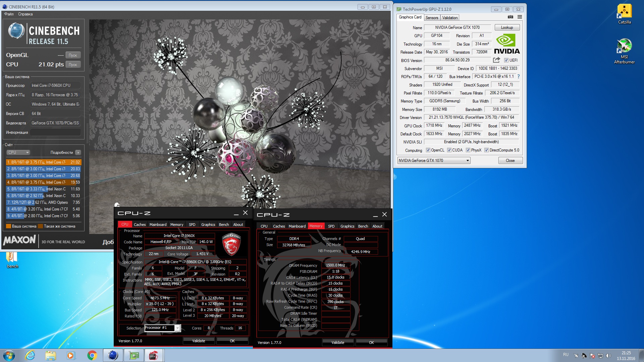Image resolution: width=644 pixels, height=362 pixels.
Task: Open CPU tab in right CPU-Z window
Action: [264, 226]
